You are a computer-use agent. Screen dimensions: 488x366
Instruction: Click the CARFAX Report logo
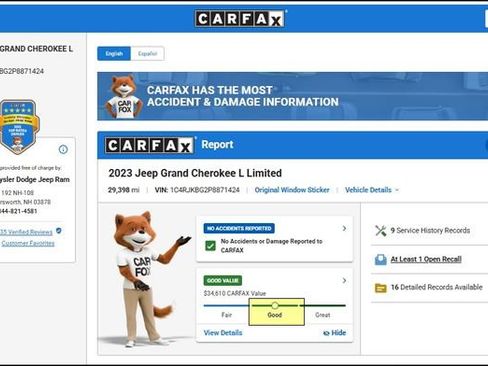(150, 145)
